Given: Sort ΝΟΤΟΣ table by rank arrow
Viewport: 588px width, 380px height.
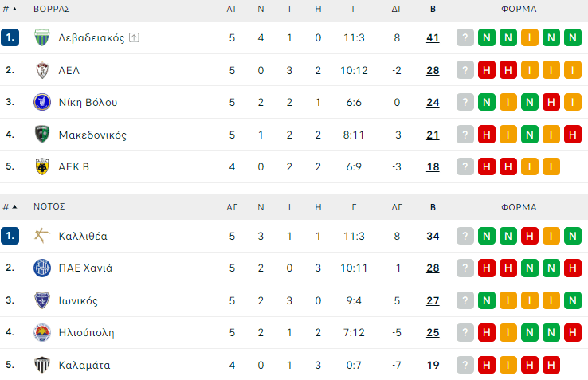Looking at the screenshot, I should tap(14, 207).
